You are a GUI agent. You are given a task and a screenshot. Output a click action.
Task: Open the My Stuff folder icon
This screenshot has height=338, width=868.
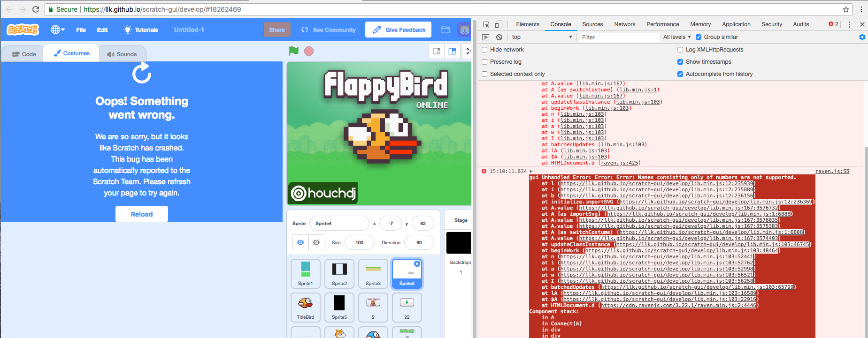click(446, 30)
